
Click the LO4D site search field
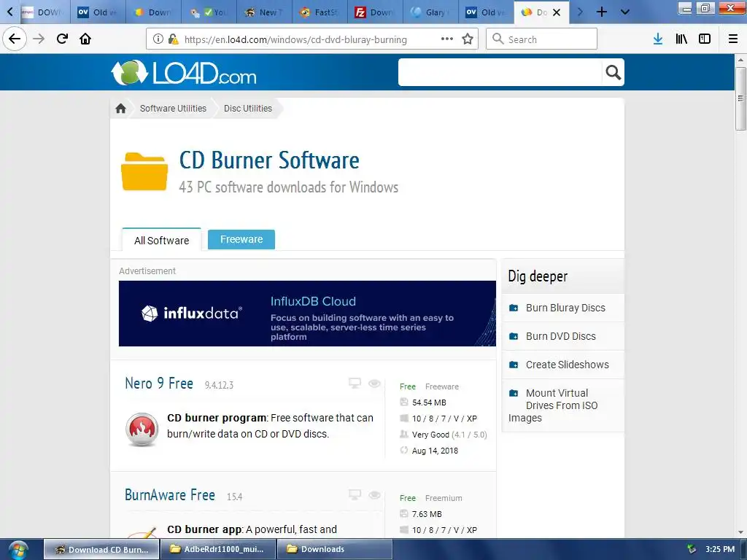(x=500, y=72)
